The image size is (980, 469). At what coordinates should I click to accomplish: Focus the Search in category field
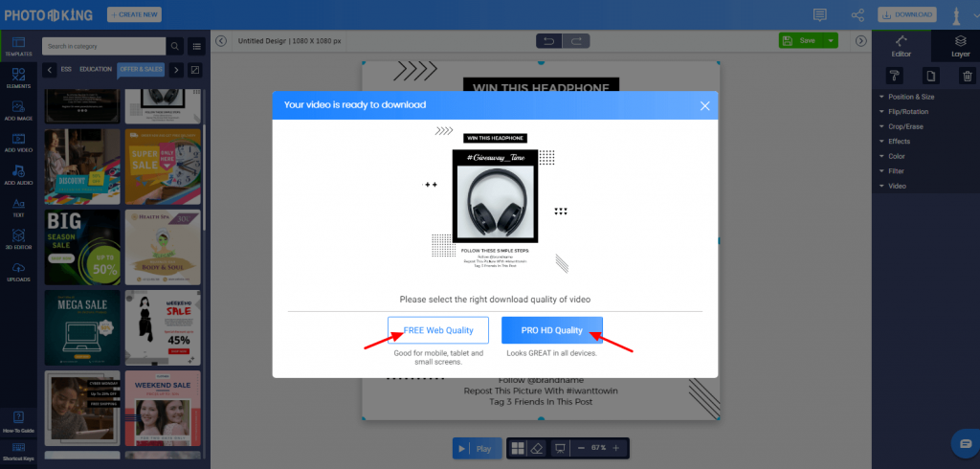[103, 46]
